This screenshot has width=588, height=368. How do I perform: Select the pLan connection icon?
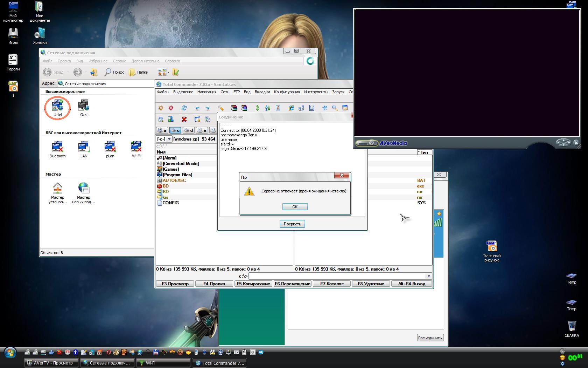[110, 149]
